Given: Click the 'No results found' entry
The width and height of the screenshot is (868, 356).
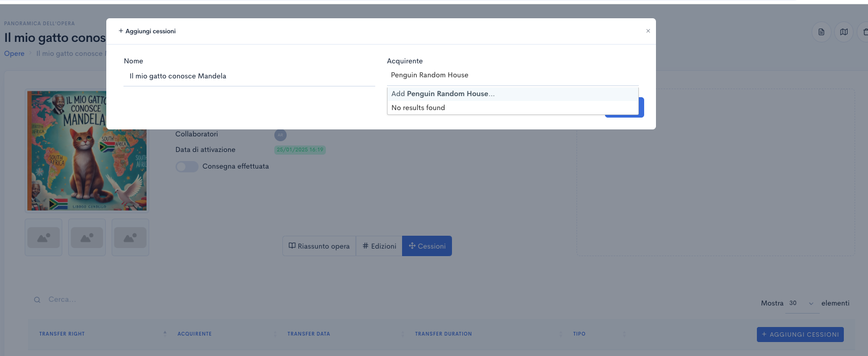Looking at the screenshot, I should [x=513, y=107].
